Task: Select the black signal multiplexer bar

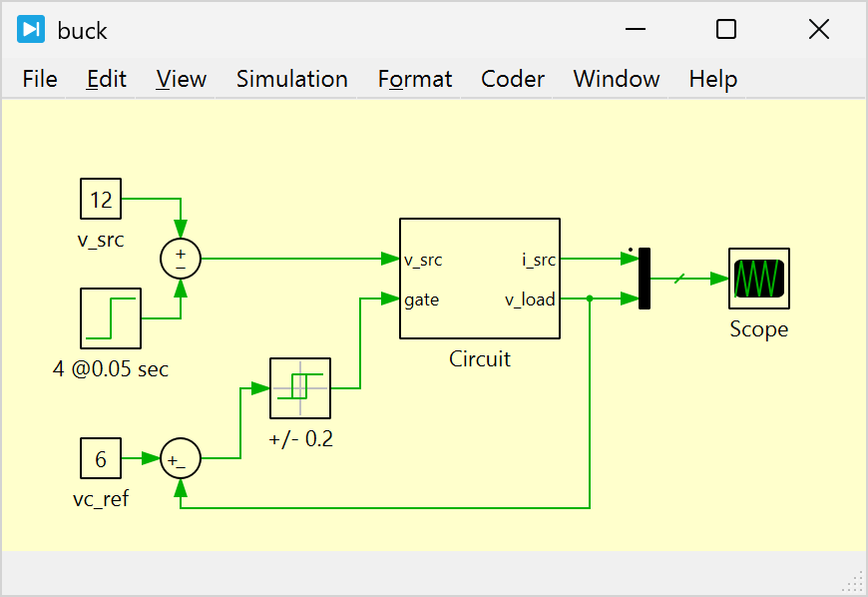Action: point(645,279)
